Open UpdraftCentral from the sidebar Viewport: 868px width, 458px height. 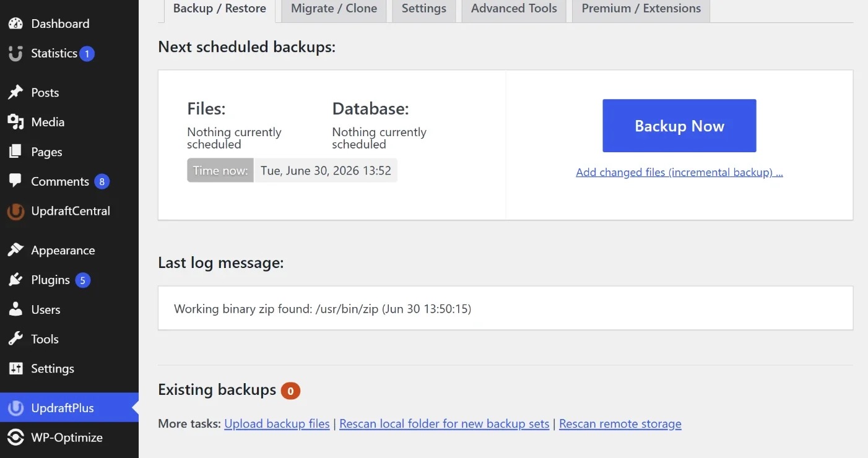(69, 211)
